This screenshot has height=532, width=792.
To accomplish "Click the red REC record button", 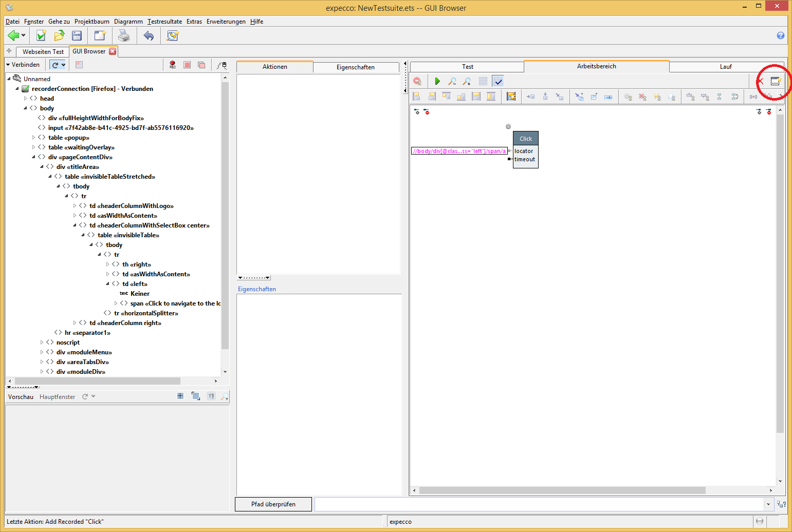I will [173, 65].
